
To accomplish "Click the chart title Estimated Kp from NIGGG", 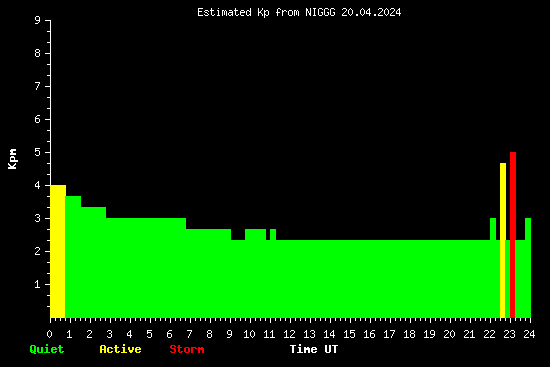I will coord(299,12).
